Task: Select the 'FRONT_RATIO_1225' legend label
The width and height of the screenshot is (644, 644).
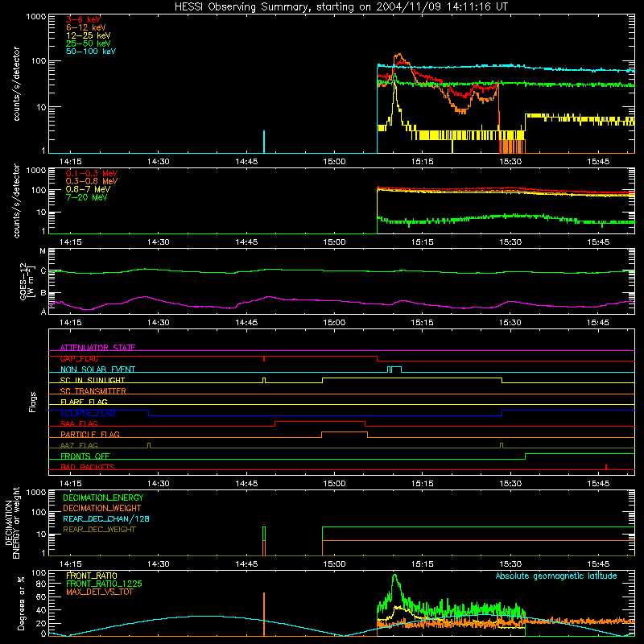Action: (105, 584)
